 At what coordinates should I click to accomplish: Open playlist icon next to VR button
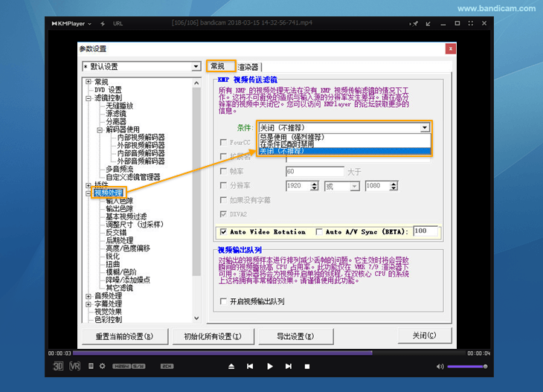click(91, 366)
